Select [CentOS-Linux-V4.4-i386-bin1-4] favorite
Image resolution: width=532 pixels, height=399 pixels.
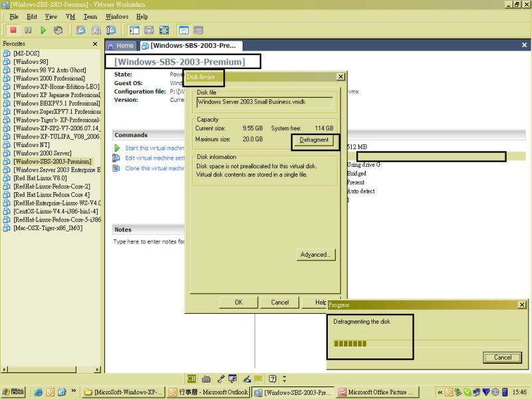click(56, 211)
